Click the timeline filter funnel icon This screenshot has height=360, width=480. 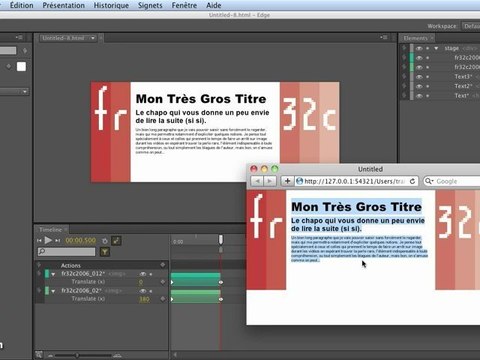pos(105,252)
